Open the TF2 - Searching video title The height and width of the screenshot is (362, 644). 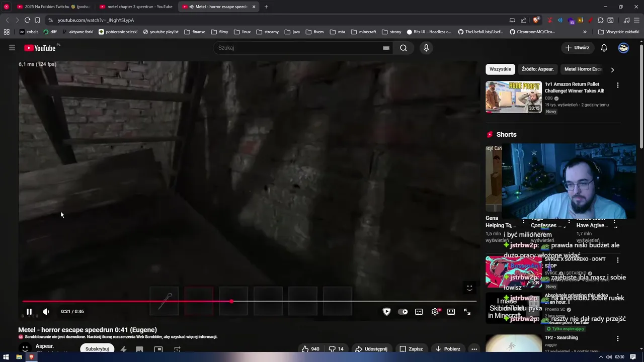point(561,338)
